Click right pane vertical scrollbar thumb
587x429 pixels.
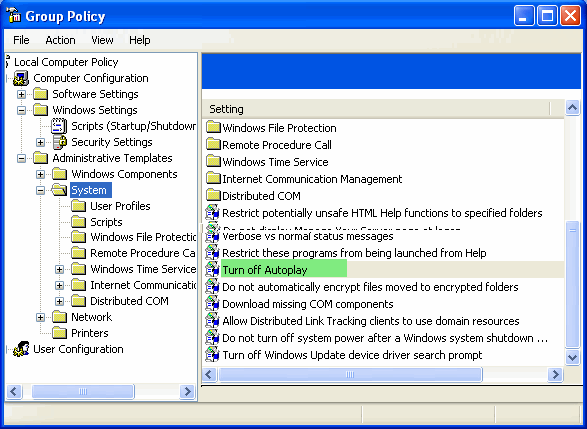tap(572, 285)
